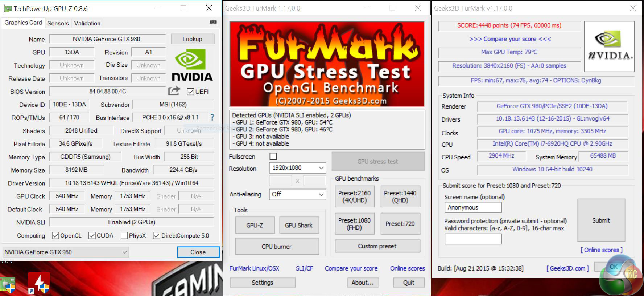Run the Preset:1440 (QHD) benchmark
The image size is (644, 296).
(400, 196)
